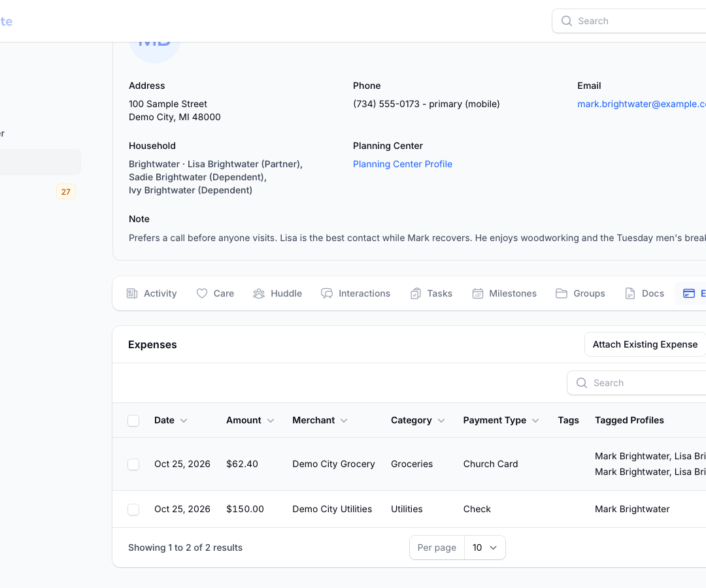This screenshot has width=706, height=588.
Task: Click the Tags column header
Action: (568, 420)
